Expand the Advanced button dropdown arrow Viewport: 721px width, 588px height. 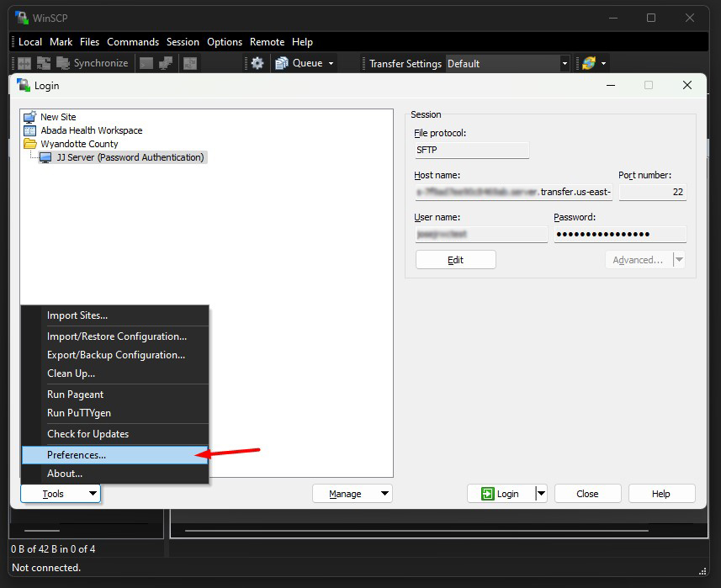pyautogui.click(x=679, y=260)
